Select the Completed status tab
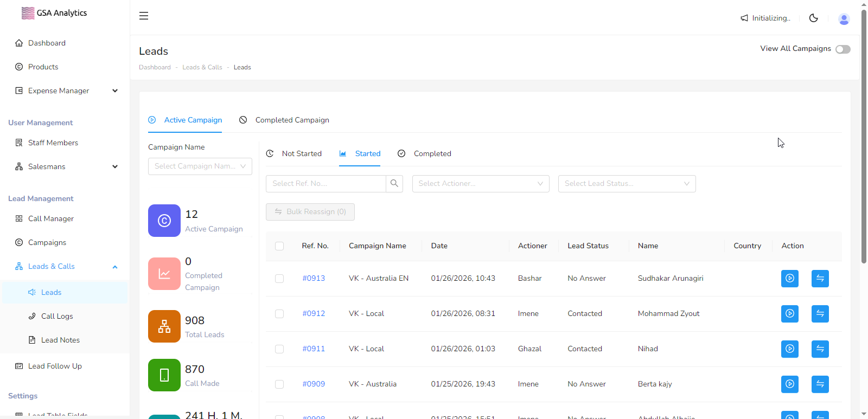The height and width of the screenshot is (419, 868). tap(424, 154)
